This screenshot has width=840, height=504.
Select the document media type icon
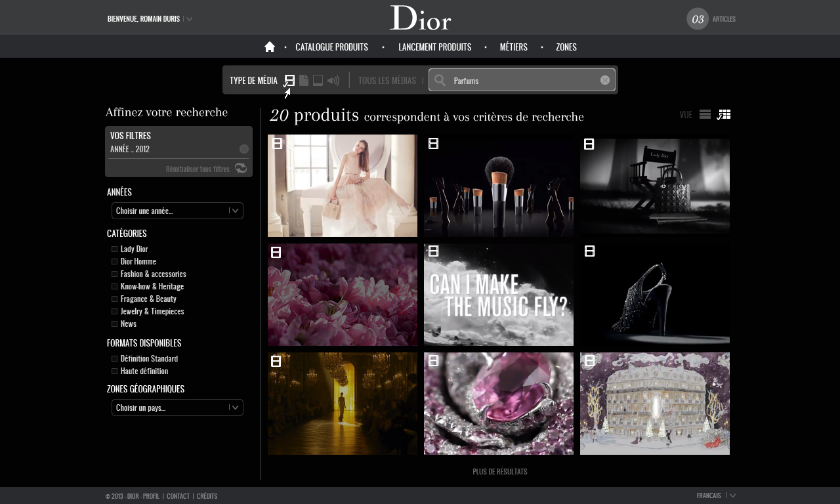(x=304, y=80)
